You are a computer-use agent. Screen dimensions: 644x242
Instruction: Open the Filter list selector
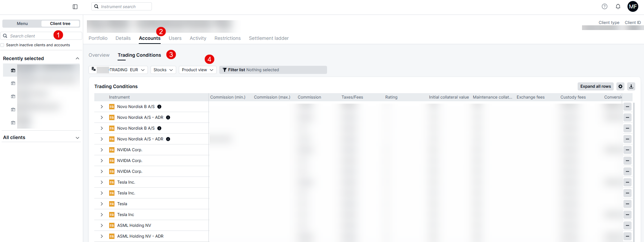(x=273, y=70)
